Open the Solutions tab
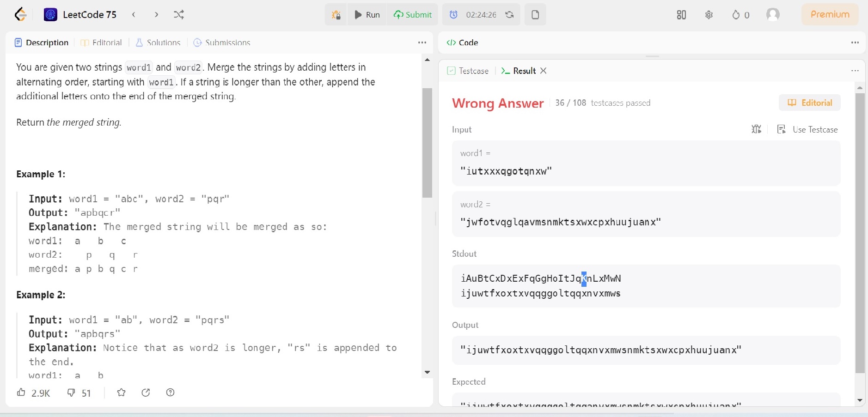 pyautogui.click(x=158, y=42)
